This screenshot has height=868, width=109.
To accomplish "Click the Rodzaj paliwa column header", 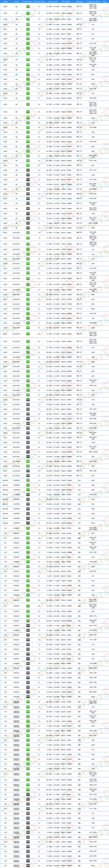I will [x=28, y=1].
